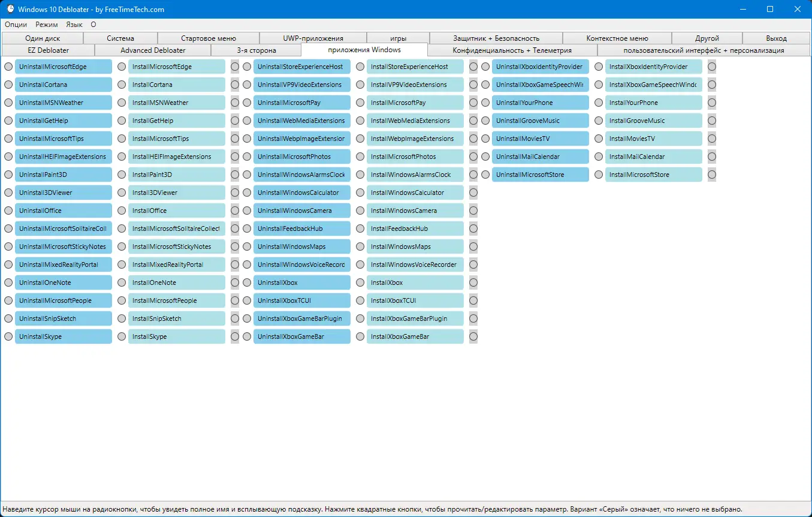812x517 pixels.
Task: Select the InstallWindowsCalculator radio button
Action: [360, 193]
